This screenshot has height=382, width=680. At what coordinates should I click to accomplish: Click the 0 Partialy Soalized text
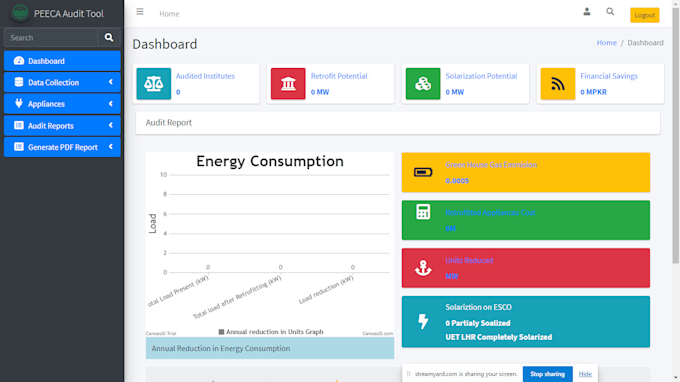pyautogui.click(x=477, y=323)
